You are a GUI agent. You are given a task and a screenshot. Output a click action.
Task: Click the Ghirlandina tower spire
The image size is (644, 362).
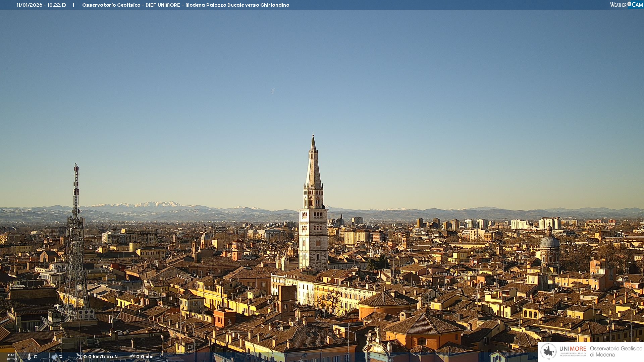313,164
